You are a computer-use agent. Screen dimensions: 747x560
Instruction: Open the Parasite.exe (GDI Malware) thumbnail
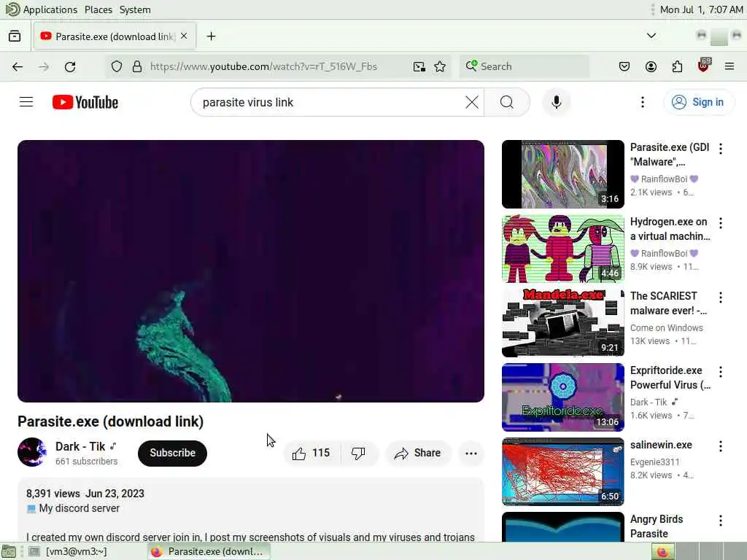(x=562, y=174)
